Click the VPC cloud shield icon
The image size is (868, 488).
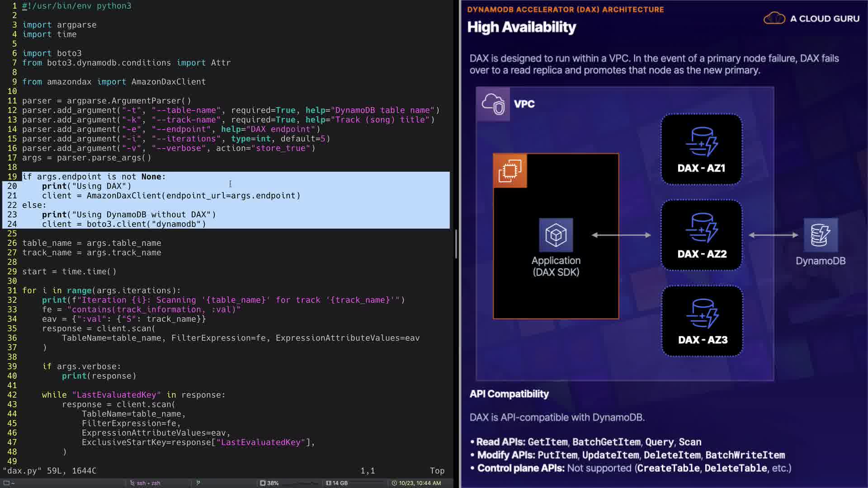[x=493, y=104]
